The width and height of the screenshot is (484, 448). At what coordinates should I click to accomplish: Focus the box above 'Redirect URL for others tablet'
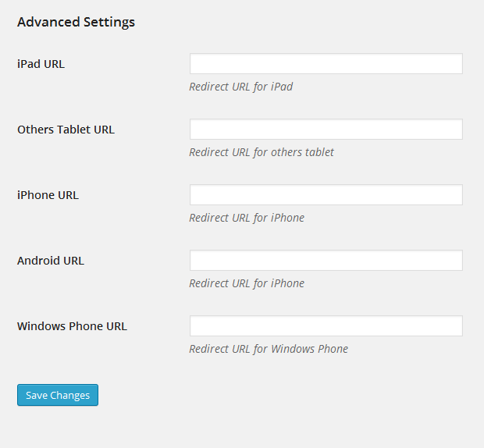click(326, 129)
